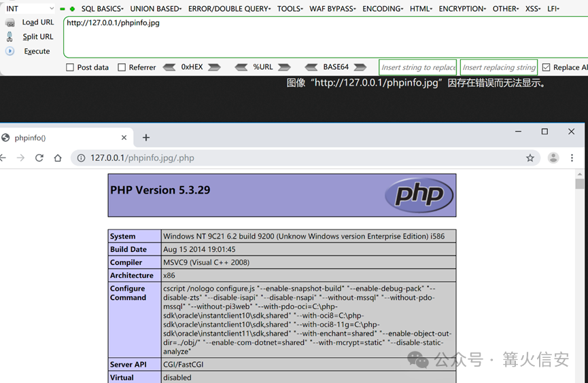588x383 pixels.
Task: Click the Split URL icon
Action: 10,37
